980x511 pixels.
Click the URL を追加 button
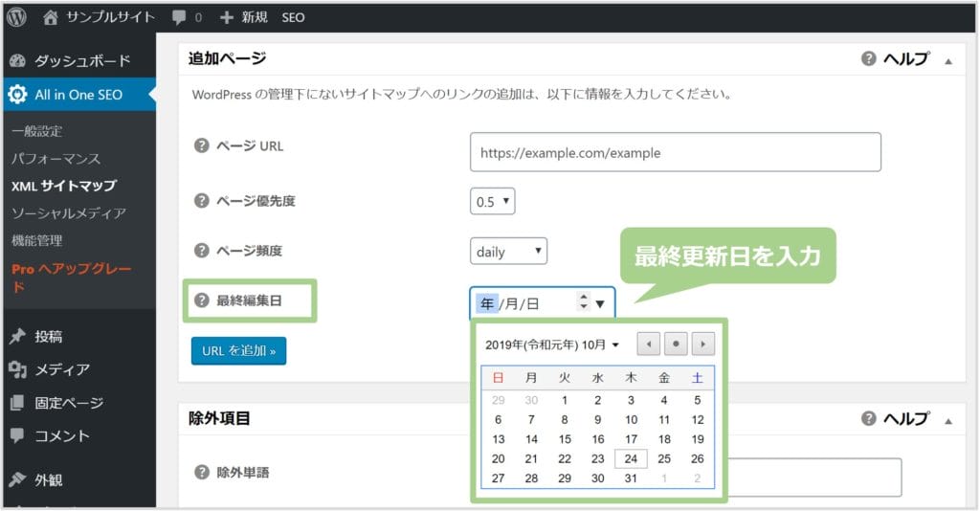pyautogui.click(x=238, y=350)
